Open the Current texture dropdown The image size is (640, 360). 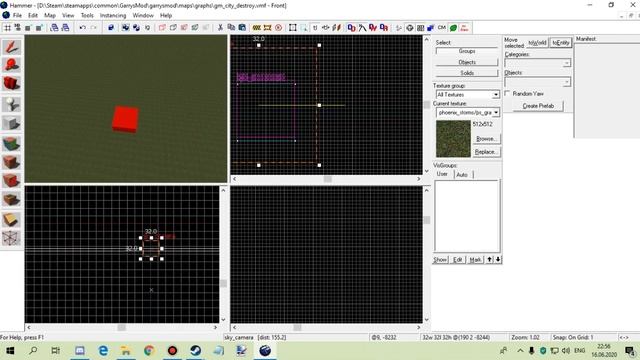tap(468, 112)
